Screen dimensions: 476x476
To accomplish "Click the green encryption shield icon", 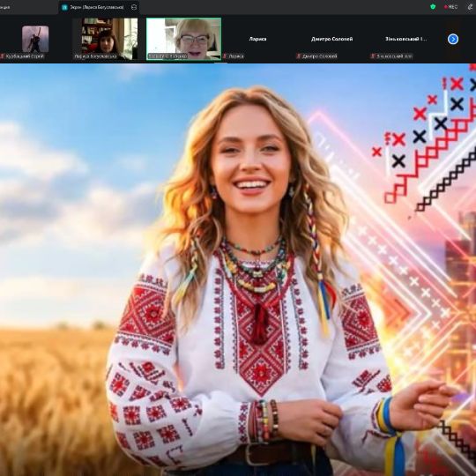I will (x=433, y=7).
